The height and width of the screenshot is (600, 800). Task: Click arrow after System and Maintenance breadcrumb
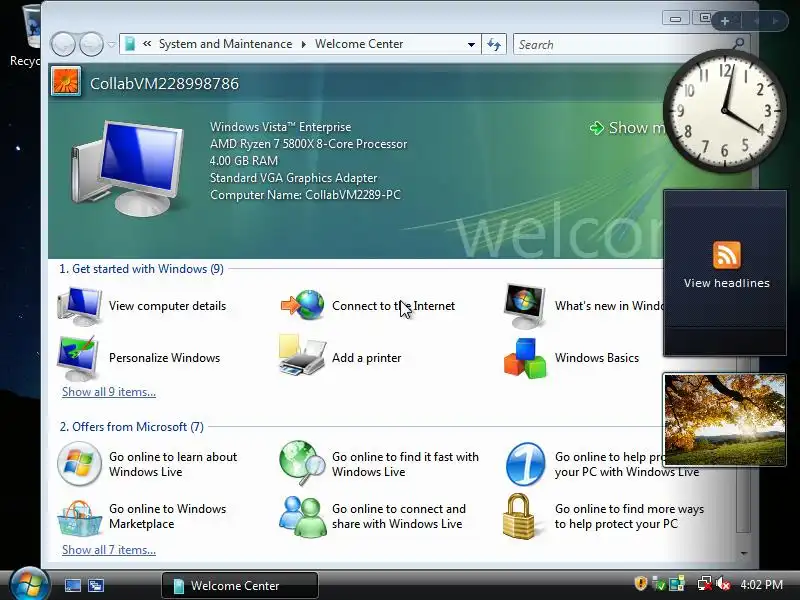304,44
